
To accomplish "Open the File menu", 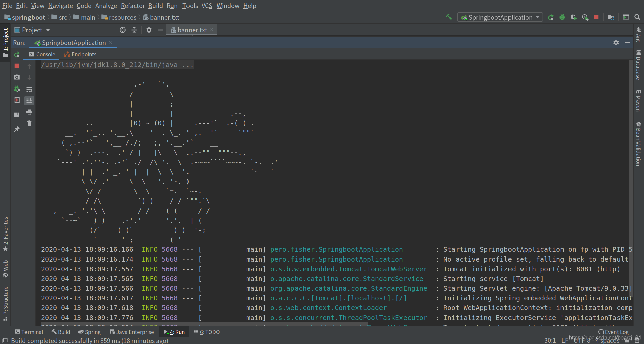I will click(7, 6).
